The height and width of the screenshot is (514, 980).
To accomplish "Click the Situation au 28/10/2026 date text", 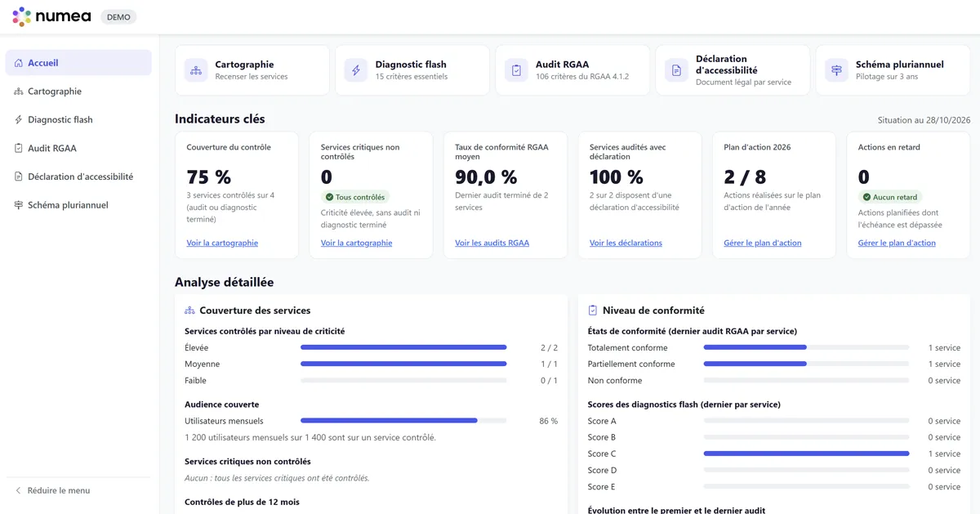I will pos(924,120).
